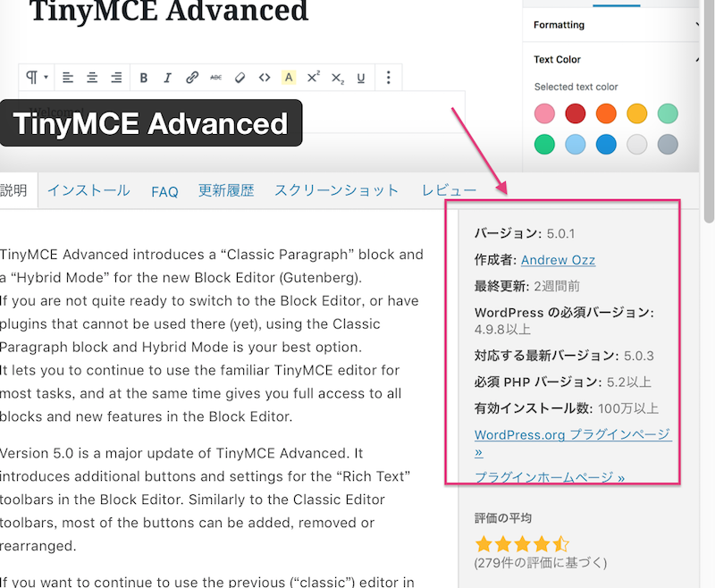Open the paragraph block type dropdown
This screenshot has height=588, width=715.
coord(37,78)
